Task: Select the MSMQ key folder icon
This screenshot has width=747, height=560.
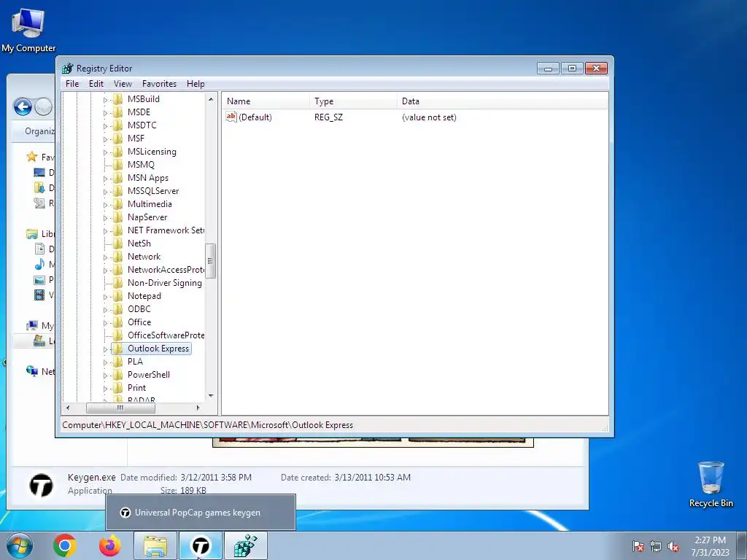Action: [117, 164]
